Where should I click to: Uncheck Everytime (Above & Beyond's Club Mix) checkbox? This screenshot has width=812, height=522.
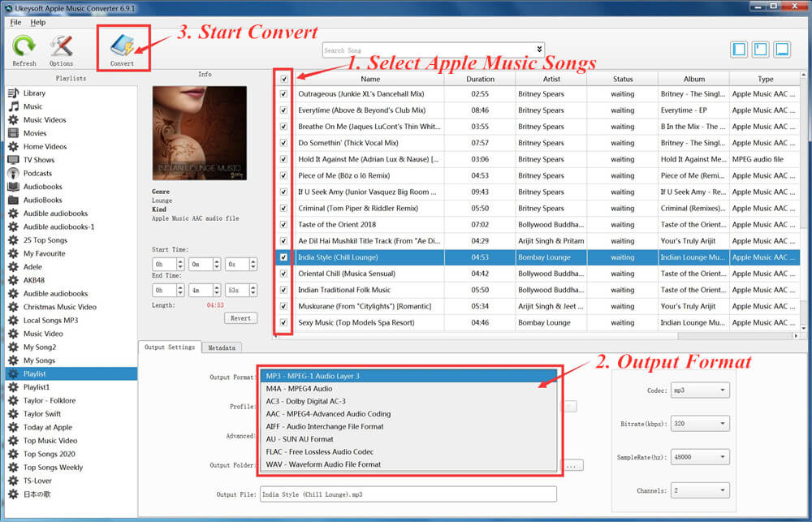pos(283,110)
